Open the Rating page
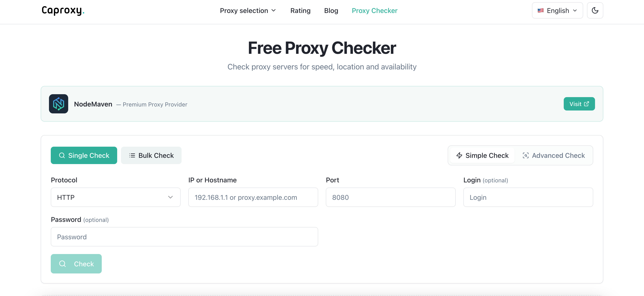 click(x=300, y=10)
